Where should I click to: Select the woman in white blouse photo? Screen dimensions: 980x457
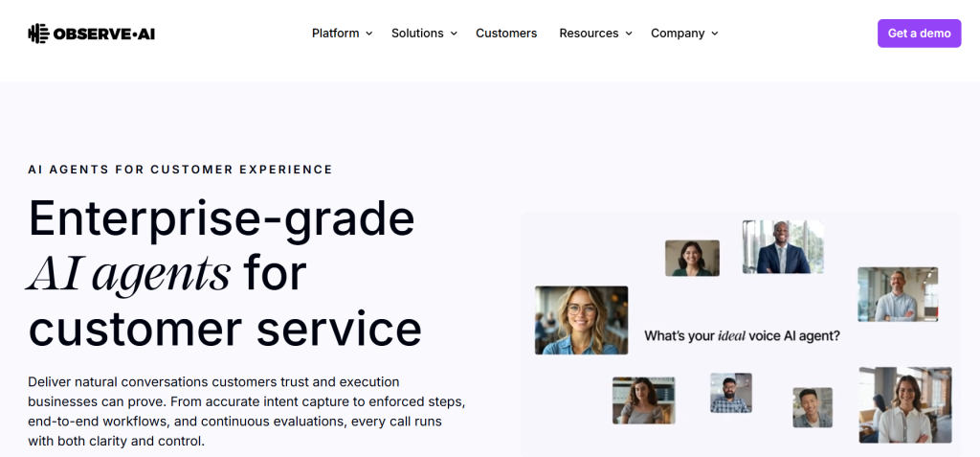(904, 404)
